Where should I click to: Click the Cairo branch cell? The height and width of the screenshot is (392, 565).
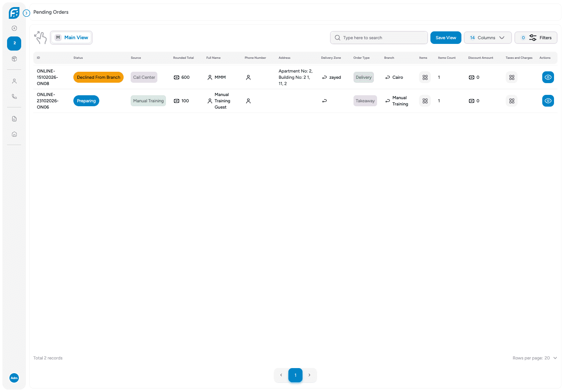click(x=394, y=77)
